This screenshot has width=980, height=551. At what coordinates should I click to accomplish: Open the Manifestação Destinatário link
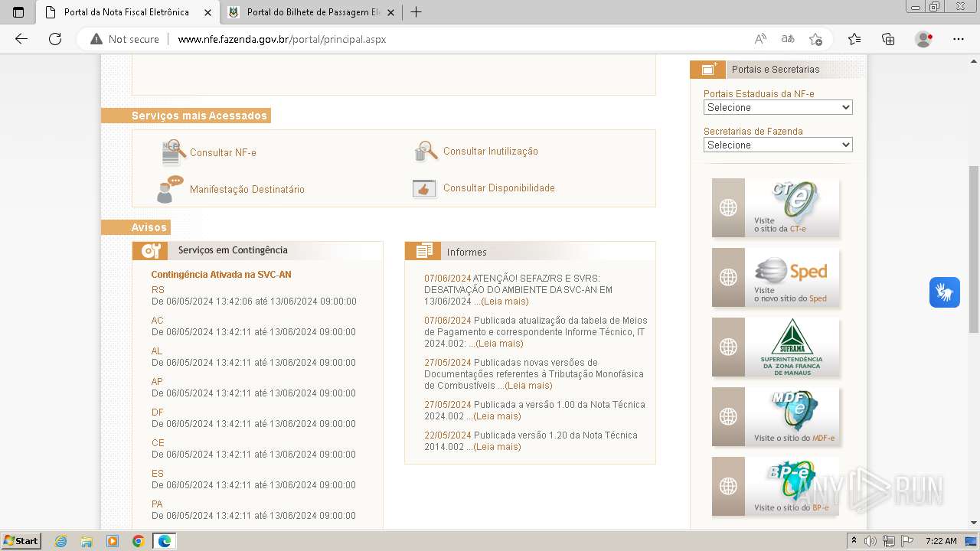(247, 190)
